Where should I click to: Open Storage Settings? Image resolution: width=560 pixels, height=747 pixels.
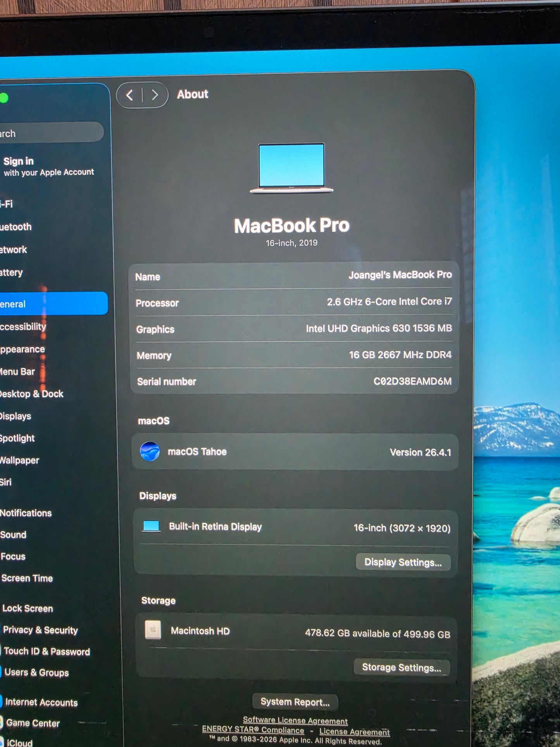pos(402,667)
